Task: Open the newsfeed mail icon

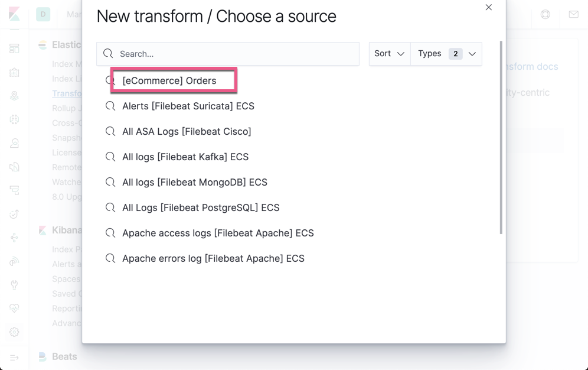Action: tap(573, 14)
